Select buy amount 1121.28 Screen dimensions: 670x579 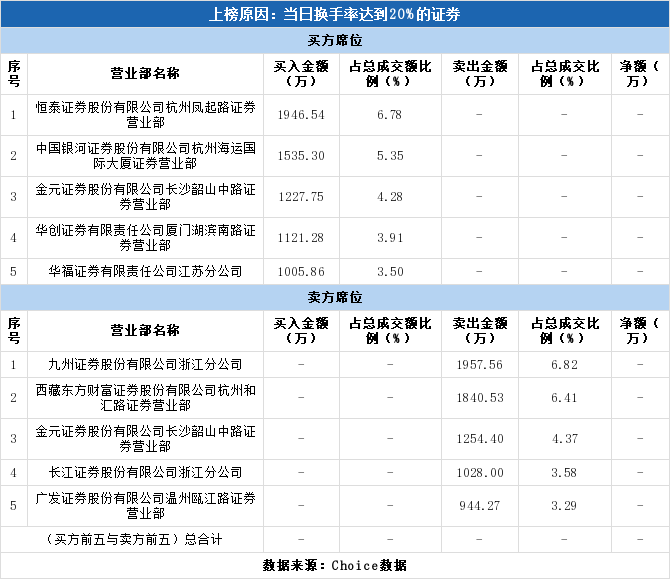point(301,238)
